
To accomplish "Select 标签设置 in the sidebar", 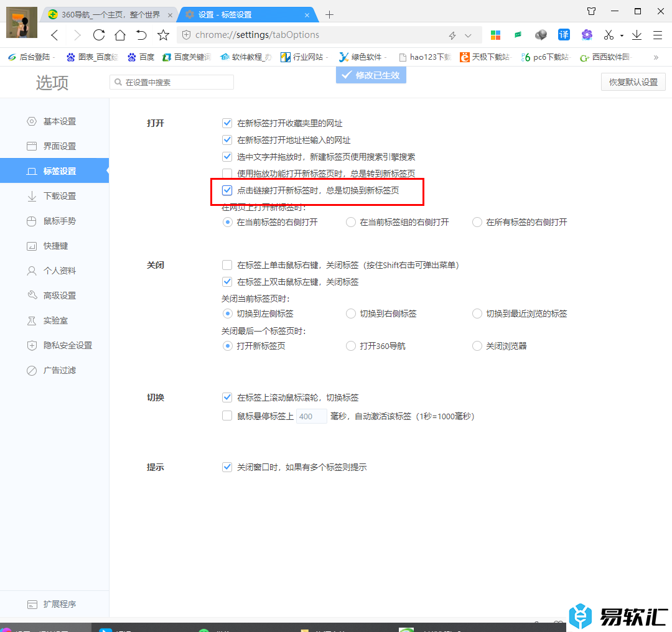I will (54, 171).
